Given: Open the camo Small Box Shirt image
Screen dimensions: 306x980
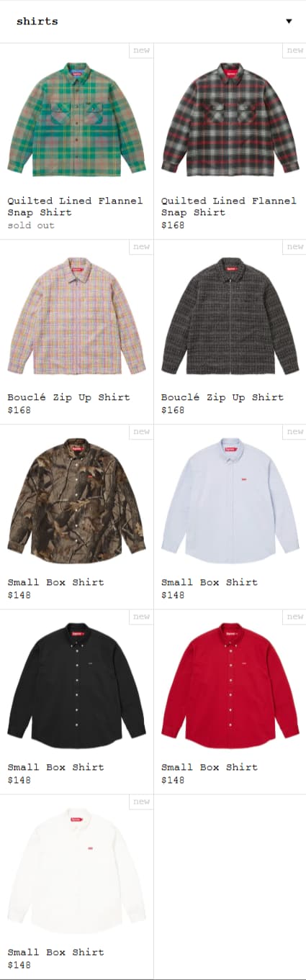Looking at the screenshot, I should click(76, 501).
